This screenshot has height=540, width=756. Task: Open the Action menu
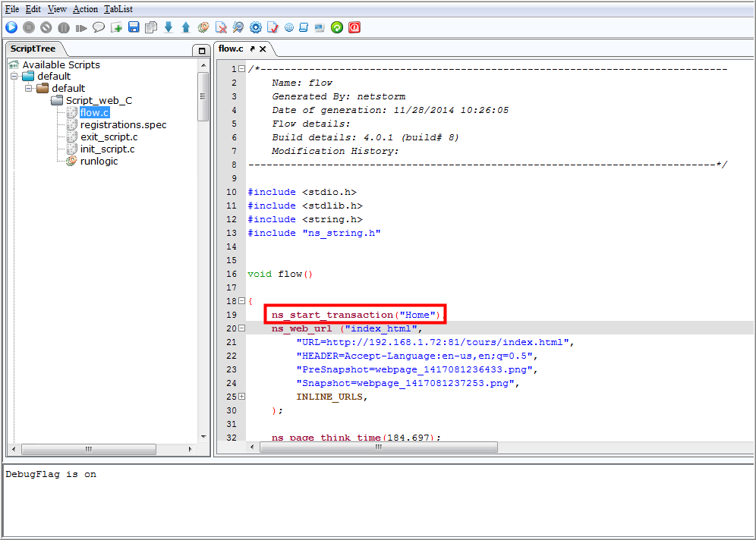(x=85, y=9)
